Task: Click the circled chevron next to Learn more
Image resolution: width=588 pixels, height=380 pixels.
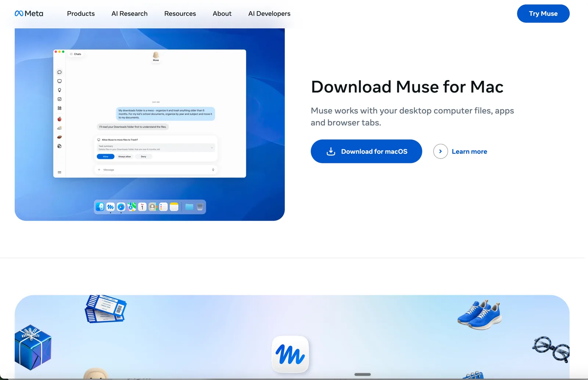Action: [440, 151]
